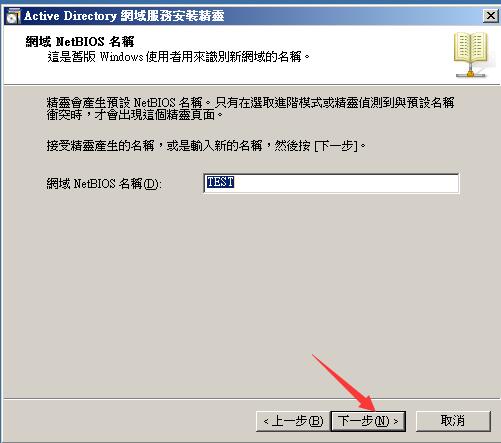Click the horizontal separator above the buttons
The width and height of the screenshot is (501, 443).
tap(251, 398)
